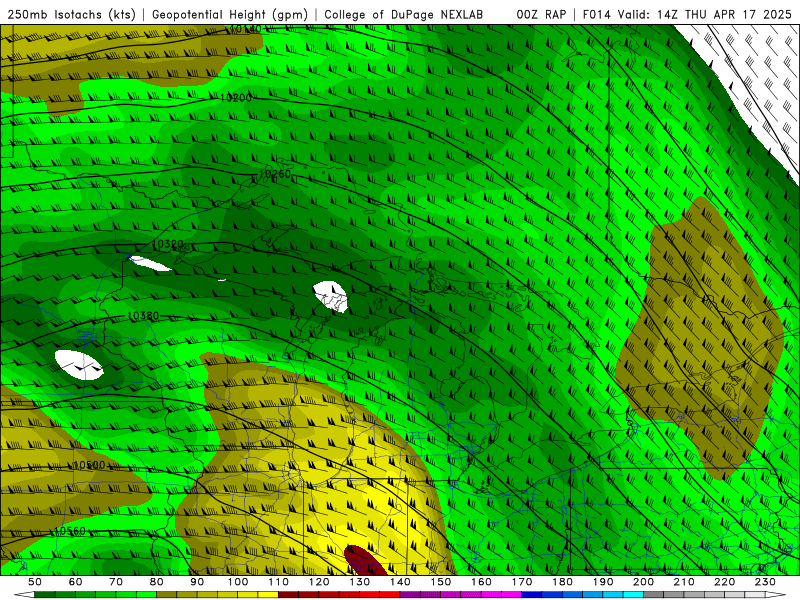Click the colorbar's left arrow end cap
Viewport: 800px width, 600px height.
tap(24, 595)
